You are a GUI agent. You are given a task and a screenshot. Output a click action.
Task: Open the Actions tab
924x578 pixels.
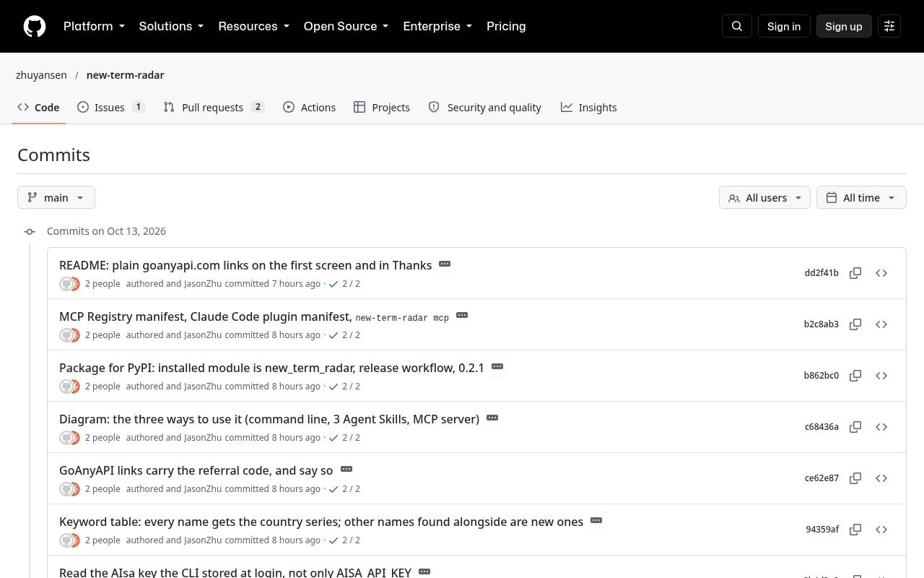coord(309,107)
